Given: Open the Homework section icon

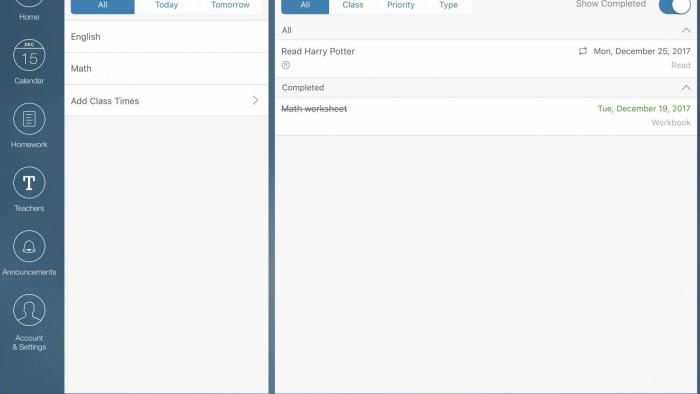Looking at the screenshot, I should tap(29, 119).
